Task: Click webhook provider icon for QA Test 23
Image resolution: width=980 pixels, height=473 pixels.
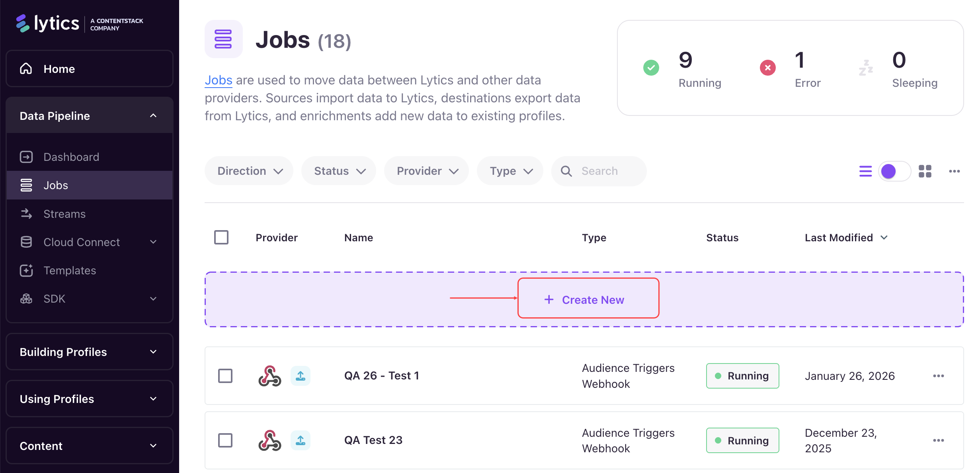Action: (x=270, y=440)
